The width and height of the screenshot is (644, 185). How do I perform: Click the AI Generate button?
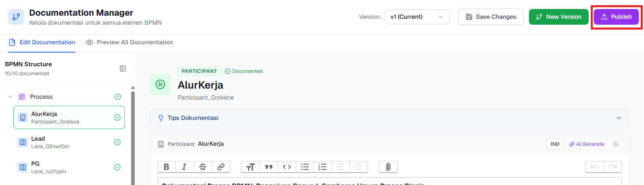point(587,144)
